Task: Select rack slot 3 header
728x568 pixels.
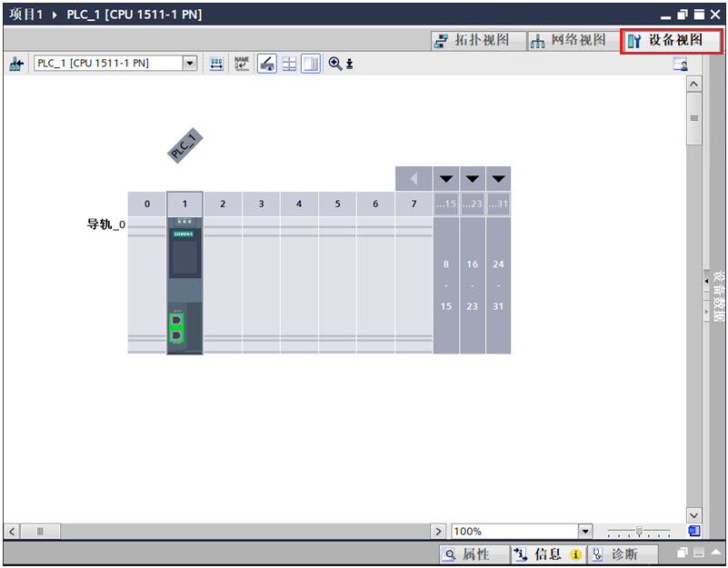Action: [x=261, y=204]
